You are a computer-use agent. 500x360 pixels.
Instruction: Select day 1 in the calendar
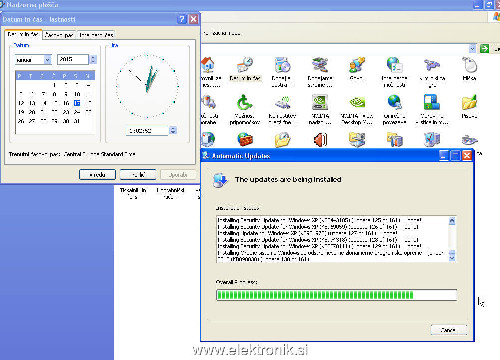55,85
